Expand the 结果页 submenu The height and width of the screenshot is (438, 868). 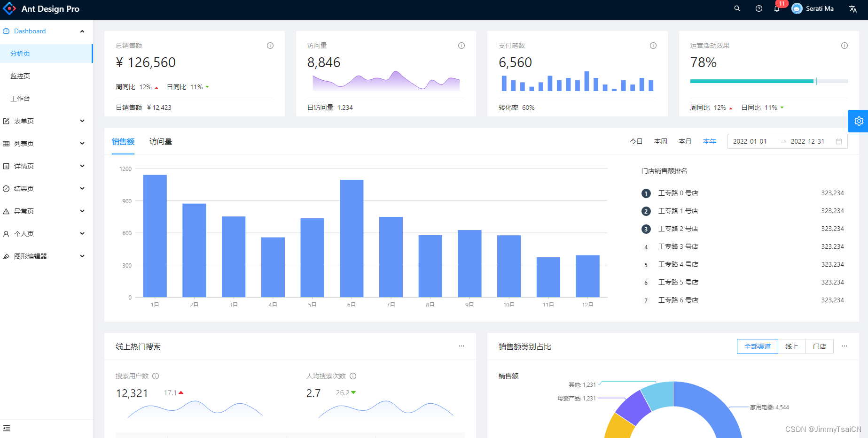tap(82, 189)
